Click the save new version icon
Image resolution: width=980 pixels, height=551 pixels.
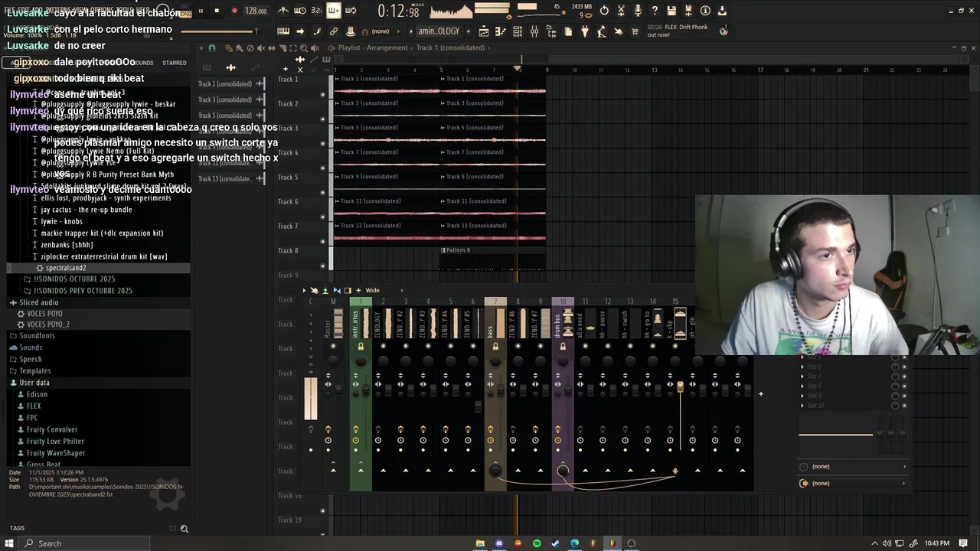[688, 11]
